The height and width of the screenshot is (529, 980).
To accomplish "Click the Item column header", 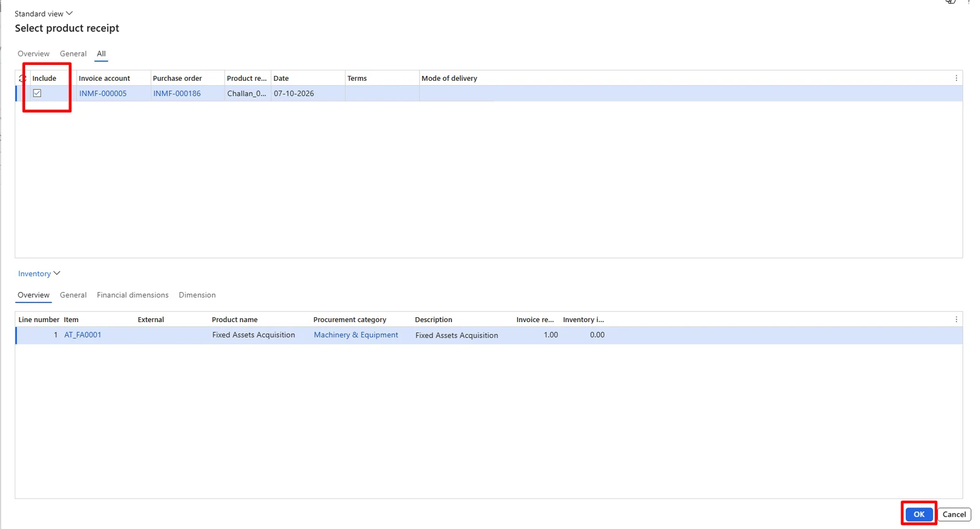I will [x=71, y=320].
